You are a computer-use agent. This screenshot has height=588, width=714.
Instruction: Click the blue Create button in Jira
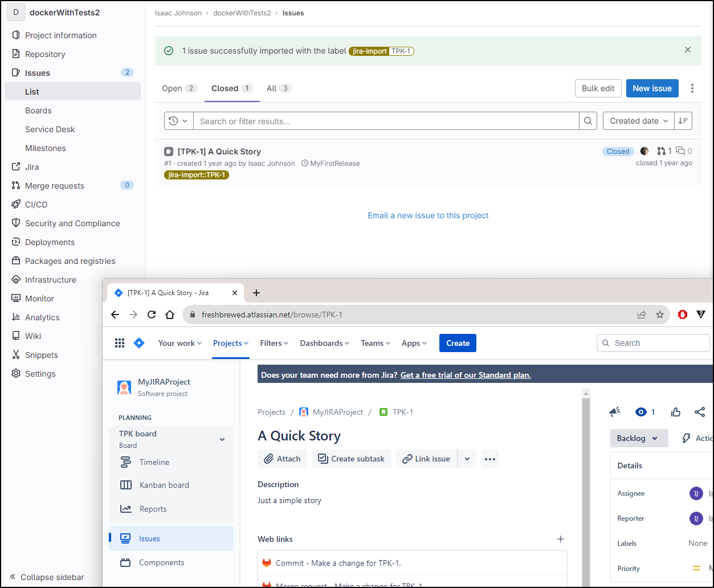458,343
